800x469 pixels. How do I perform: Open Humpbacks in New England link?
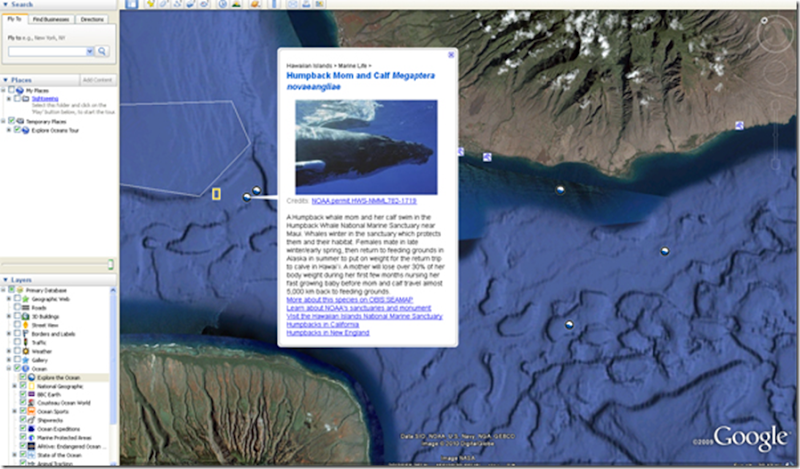coord(328,332)
